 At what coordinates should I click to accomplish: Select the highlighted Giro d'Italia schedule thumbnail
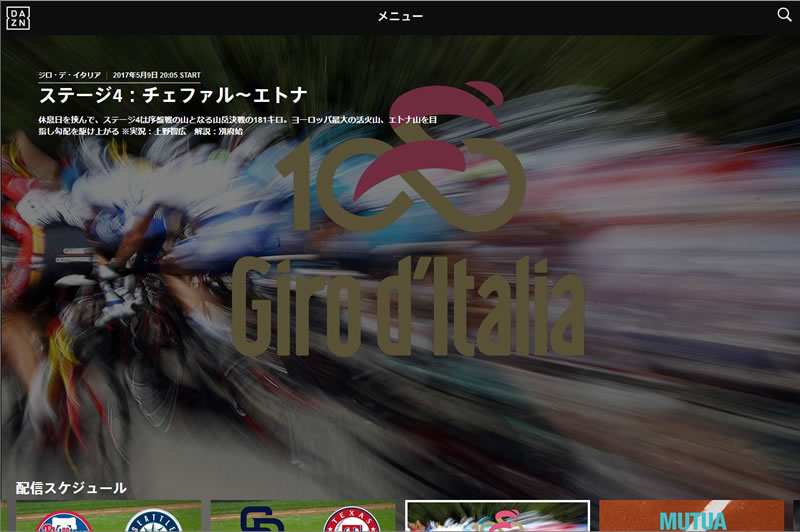[497, 516]
